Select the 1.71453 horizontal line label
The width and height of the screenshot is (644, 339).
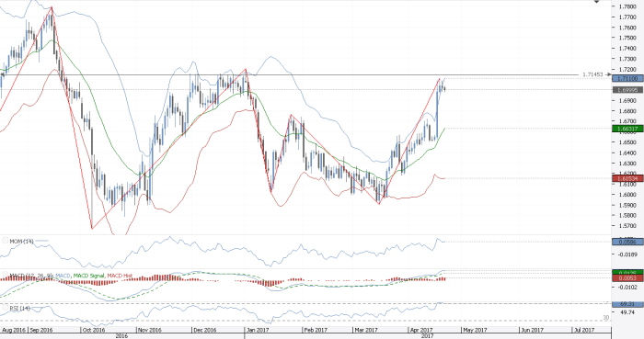pyautogui.click(x=592, y=74)
